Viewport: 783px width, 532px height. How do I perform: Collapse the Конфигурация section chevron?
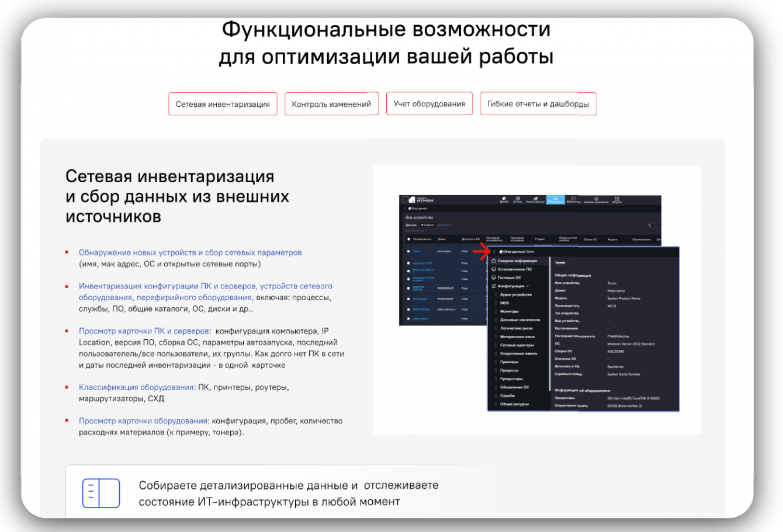click(x=527, y=286)
